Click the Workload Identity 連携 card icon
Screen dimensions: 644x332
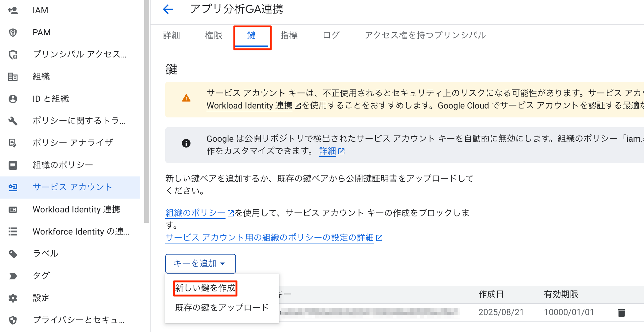click(13, 210)
